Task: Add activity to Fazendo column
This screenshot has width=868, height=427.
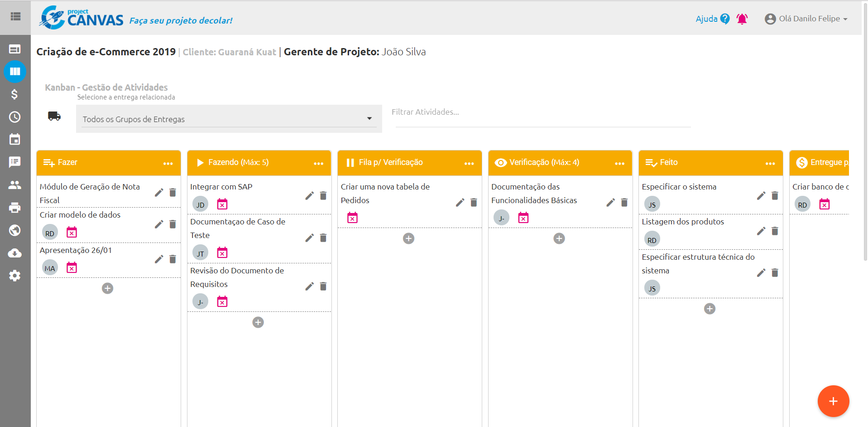Action: [258, 322]
